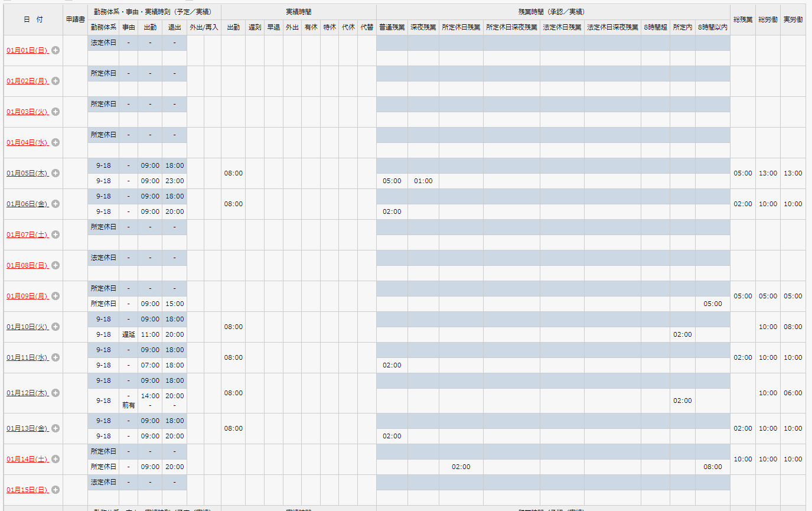This screenshot has width=812, height=511.
Task: Click the 申請書 column header
Action: click(x=75, y=19)
